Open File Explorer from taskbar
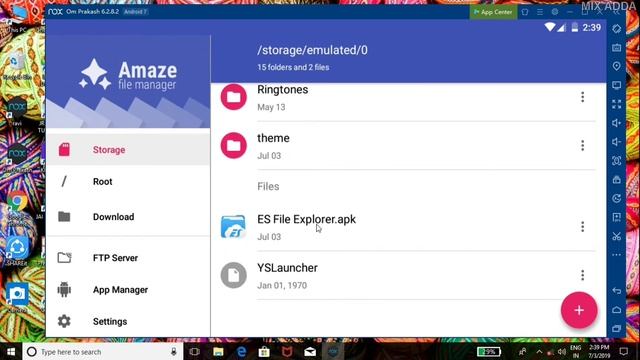 [218, 351]
